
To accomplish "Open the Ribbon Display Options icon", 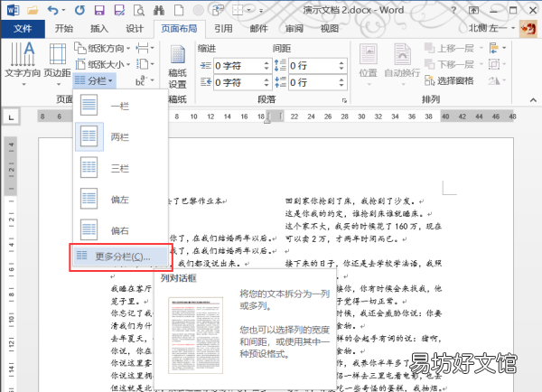I will [473, 10].
